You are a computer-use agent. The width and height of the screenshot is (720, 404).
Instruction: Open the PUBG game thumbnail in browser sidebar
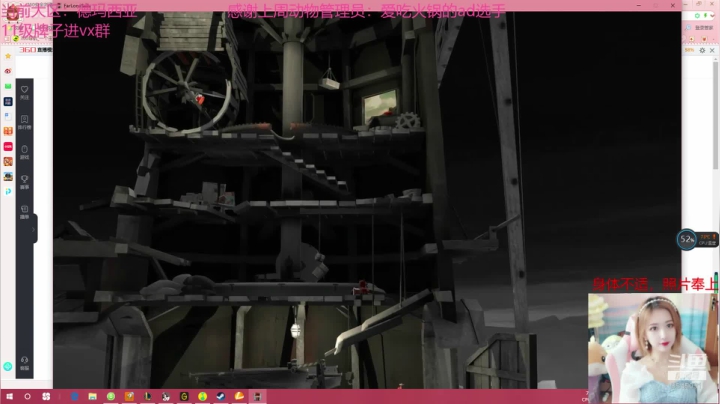tap(8, 177)
